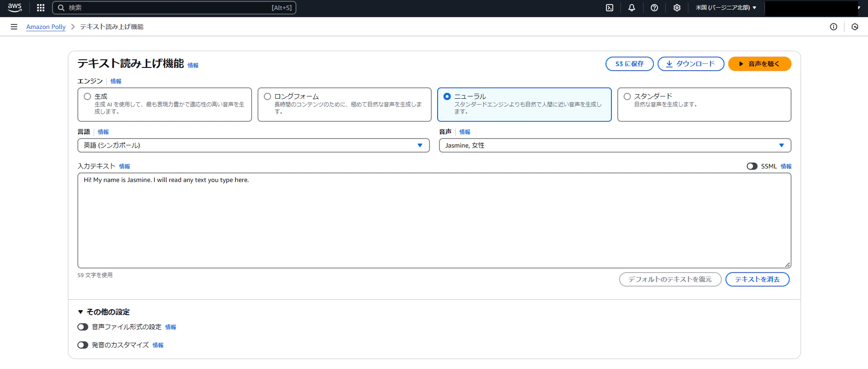868x369 pixels.
Task: Select the スタンダード engine radio button
Action: pyautogui.click(x=627, y=96)
